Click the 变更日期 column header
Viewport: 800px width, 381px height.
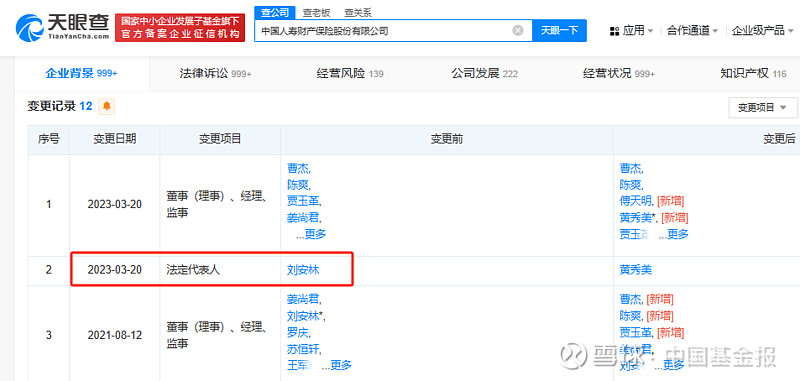(x=114, y=139)
